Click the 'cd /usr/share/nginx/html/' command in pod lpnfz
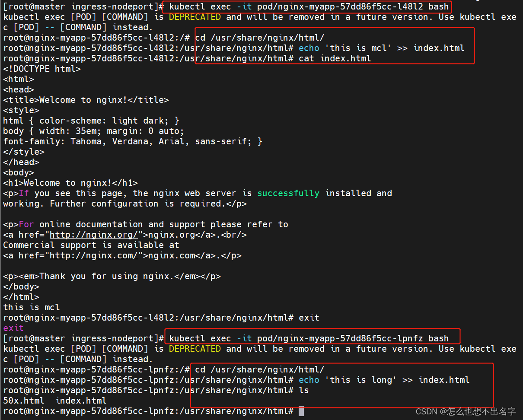The image size is (523, 420). [259, 369]
